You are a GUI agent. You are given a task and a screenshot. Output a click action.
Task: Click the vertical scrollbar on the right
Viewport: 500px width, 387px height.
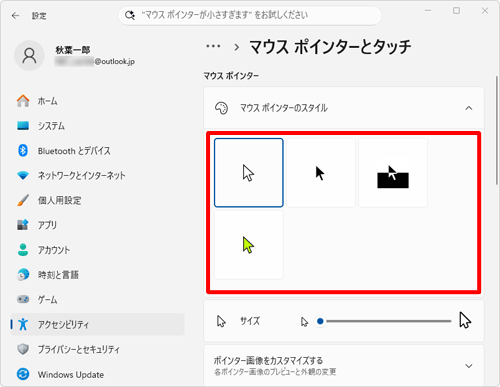(x=497, y=130)
